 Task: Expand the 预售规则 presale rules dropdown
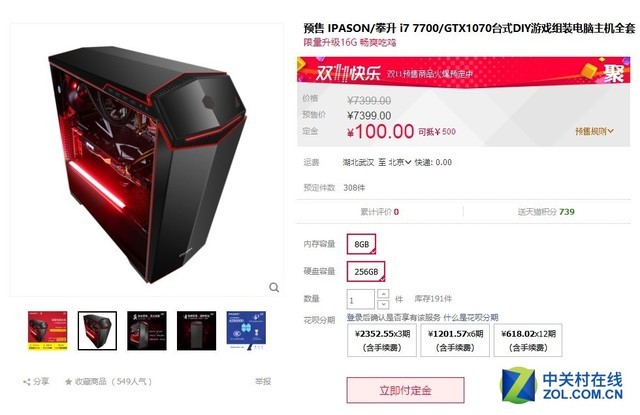pyautogui.click(x=594, y=131)
